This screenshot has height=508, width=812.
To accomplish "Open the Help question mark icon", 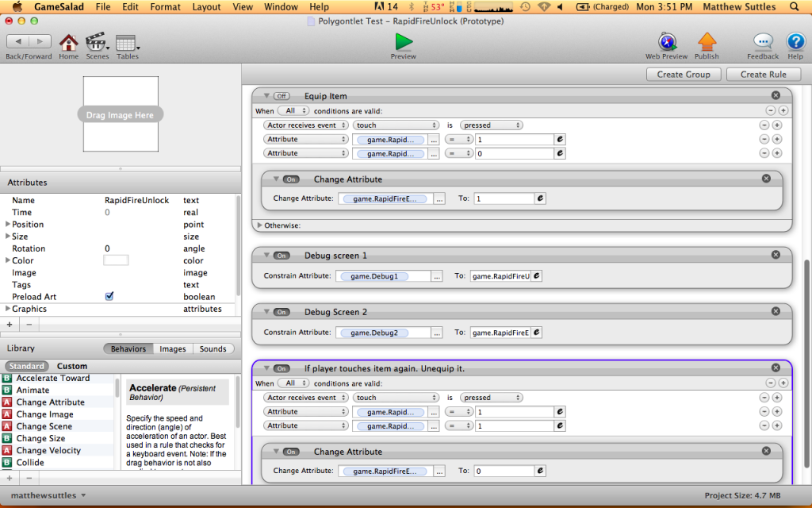I will 795,41.
